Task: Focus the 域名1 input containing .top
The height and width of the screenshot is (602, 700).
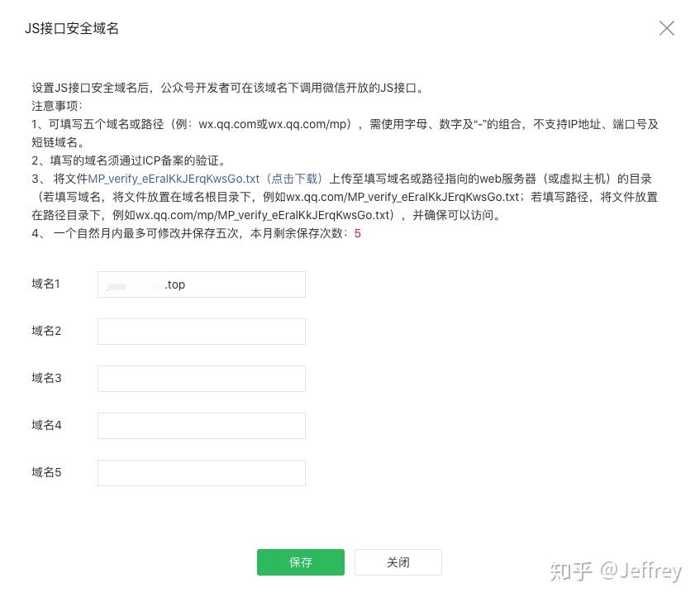Action: pyautogui.click(x=202, y=284)
